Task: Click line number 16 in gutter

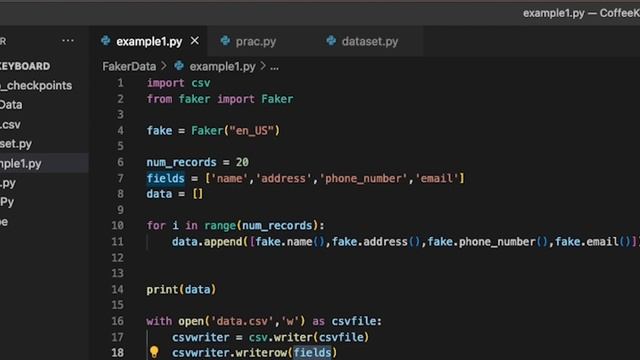Action: pyautogui.click(x=118, y=321)
